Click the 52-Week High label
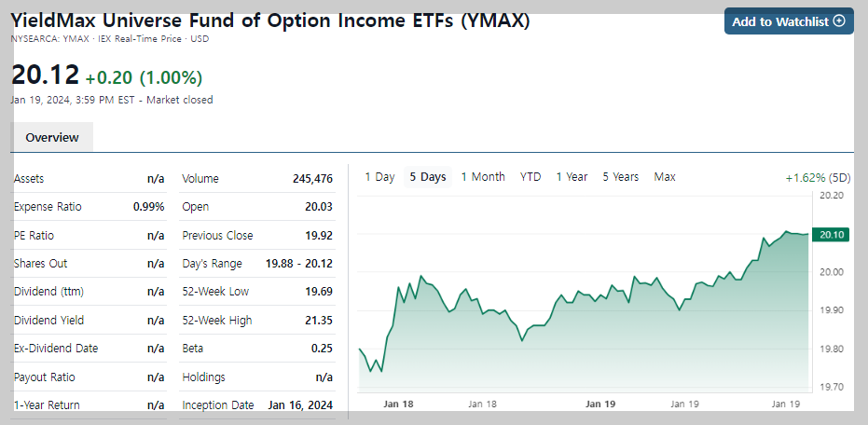 pyautogui.click(x=217, y=321)
